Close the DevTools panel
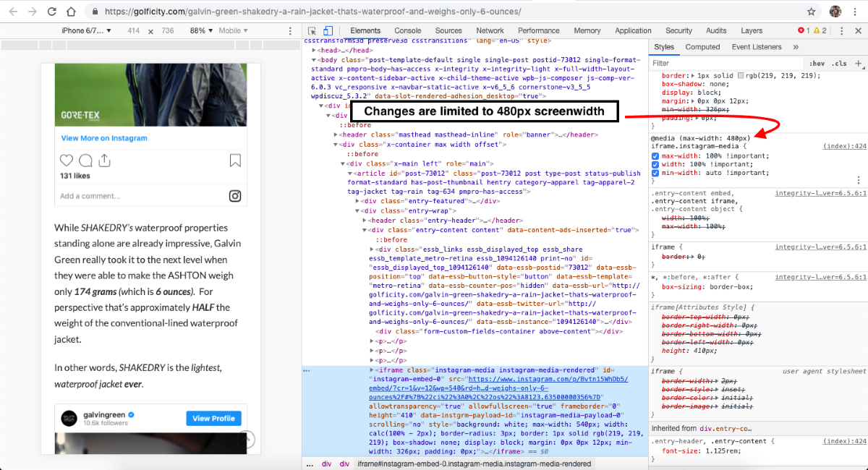 coord(858,31)
